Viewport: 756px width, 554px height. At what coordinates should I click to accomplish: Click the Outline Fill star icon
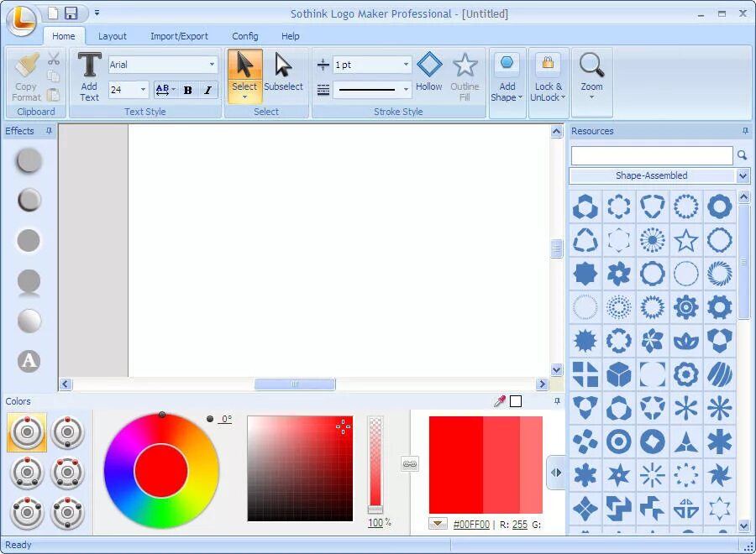pos(465,65)
